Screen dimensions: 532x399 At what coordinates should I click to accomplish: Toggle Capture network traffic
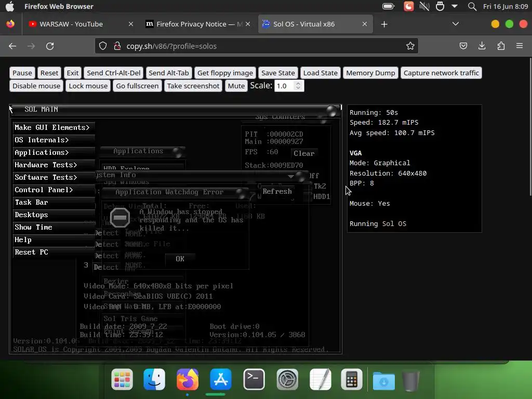441,73
